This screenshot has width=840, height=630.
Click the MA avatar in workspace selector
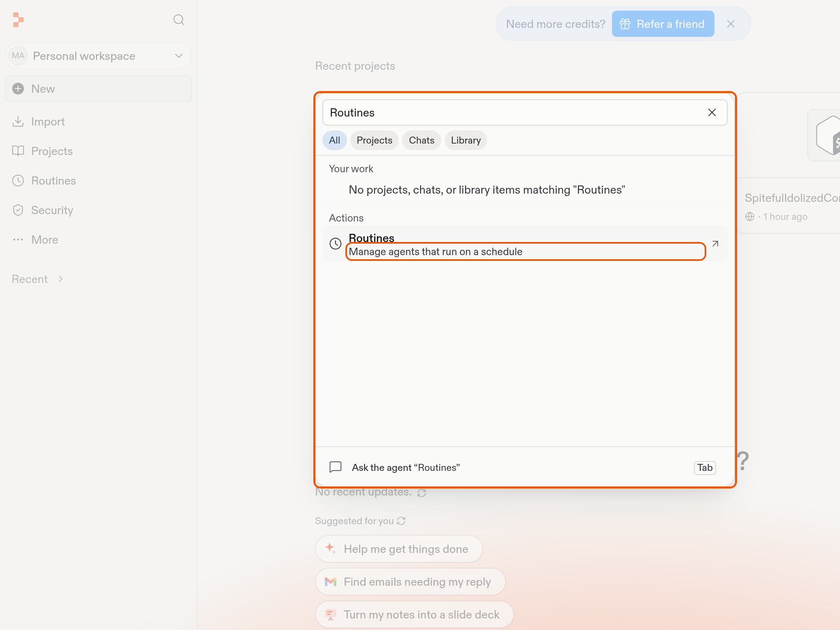(18, 56)
